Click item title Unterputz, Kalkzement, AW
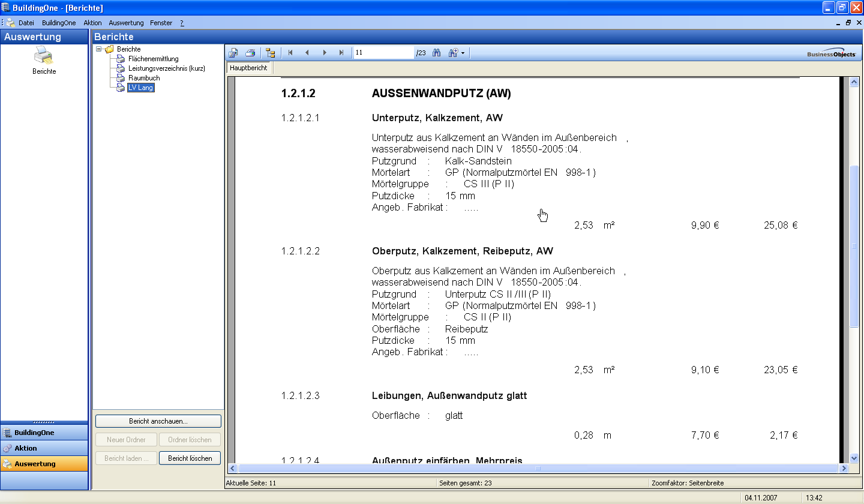Image resolution: width=864 pixels, height=504 pixels. [437, 118]
